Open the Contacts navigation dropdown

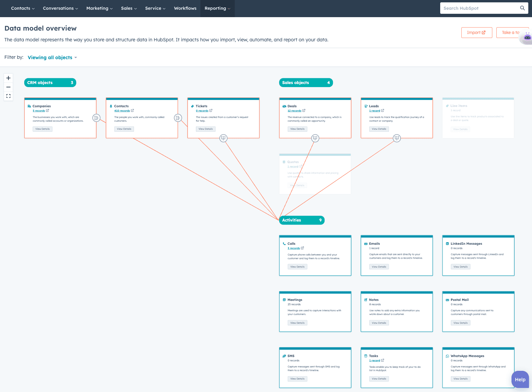(23, 8)
